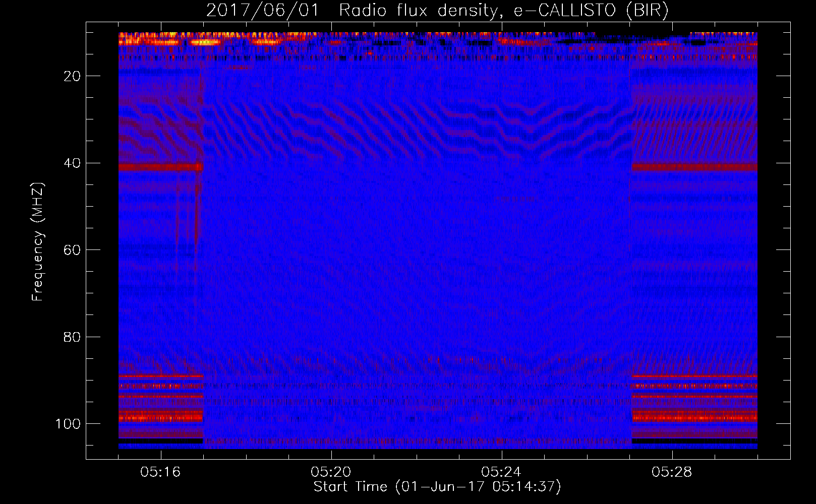Click the 'Frequency (MHZ)' axis label
Image resolution: width=816 pixels, height=504 pixels.
38,242
